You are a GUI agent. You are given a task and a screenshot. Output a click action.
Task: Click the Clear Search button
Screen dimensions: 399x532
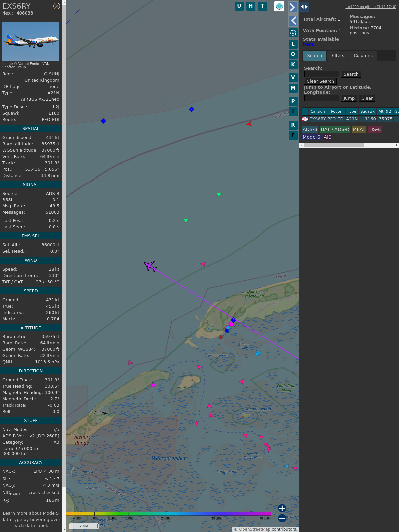click(320, 81)
